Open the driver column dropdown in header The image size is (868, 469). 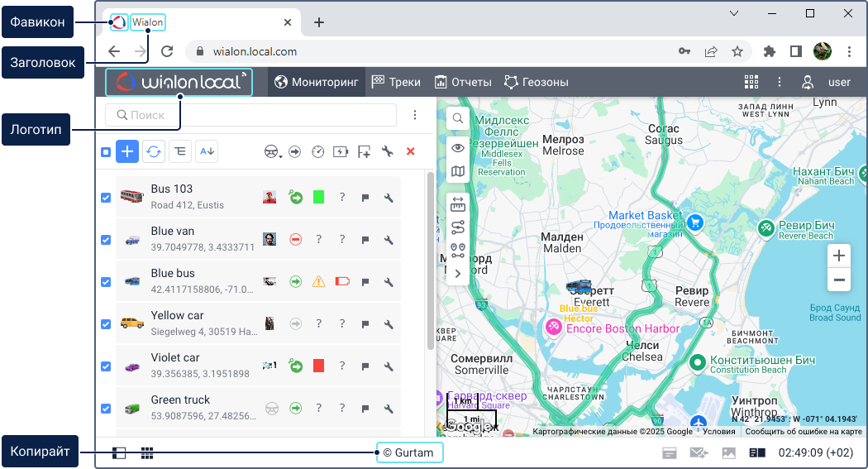tap(272, 152)
